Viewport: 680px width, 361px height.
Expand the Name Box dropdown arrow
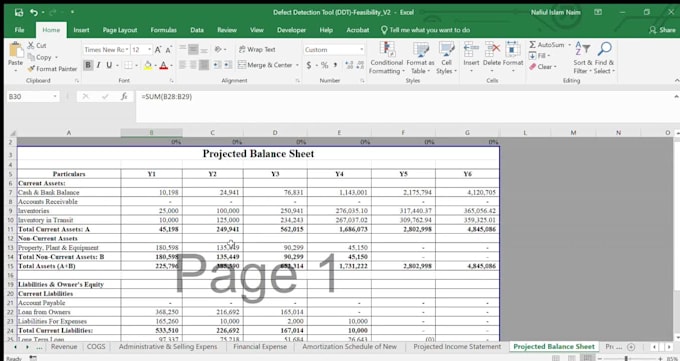point(55,96)
